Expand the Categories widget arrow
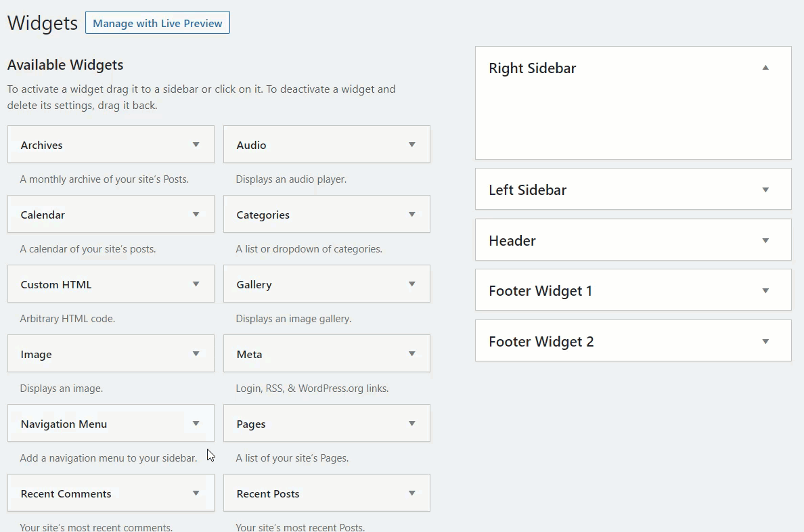The width and height of the screenshot is (804, 532). click(411, 215)
